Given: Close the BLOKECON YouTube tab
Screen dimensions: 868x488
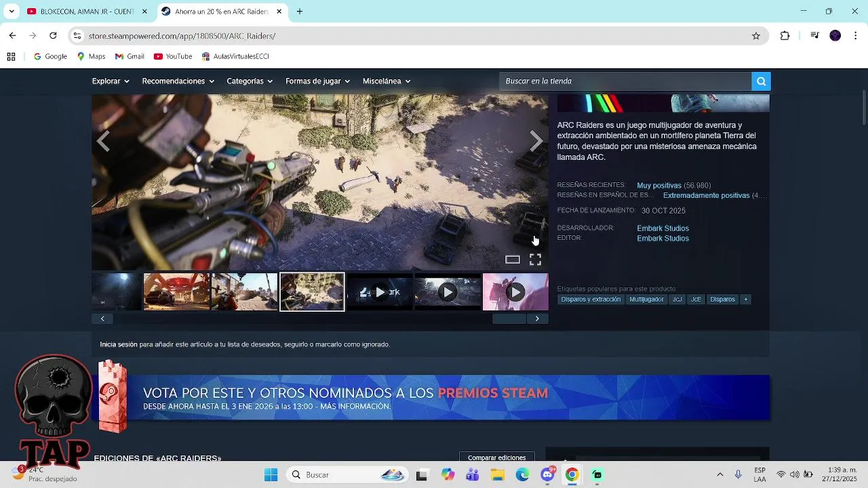Looking at the screenshot, I should 144,12.
